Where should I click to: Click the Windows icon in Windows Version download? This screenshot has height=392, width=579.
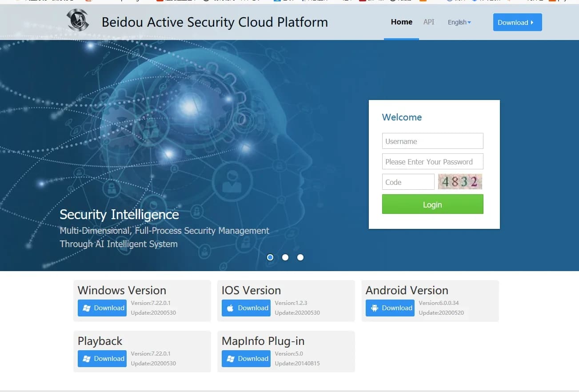(x=87, y=308)
